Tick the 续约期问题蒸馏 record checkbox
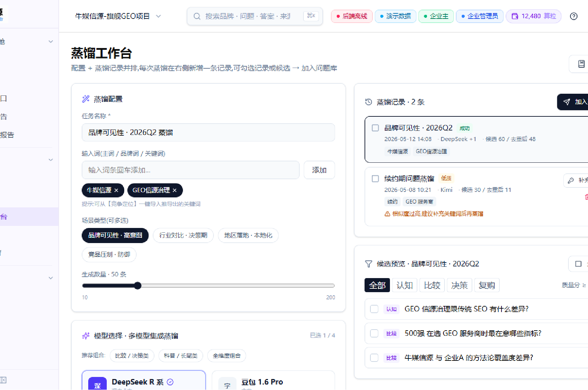The width and height of the screenshot is (588, 390). pyautogui.click(x=375, y=179)
